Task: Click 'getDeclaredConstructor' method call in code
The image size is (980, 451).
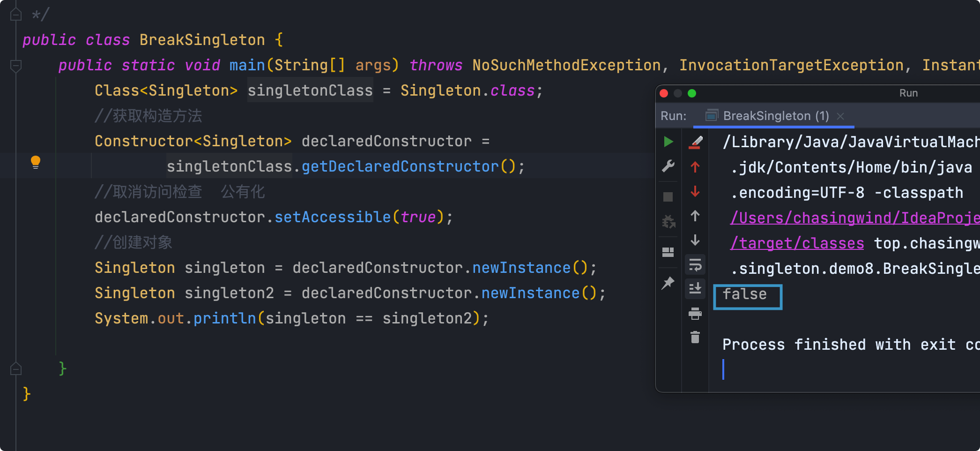Action: click(x=400, y=166)
